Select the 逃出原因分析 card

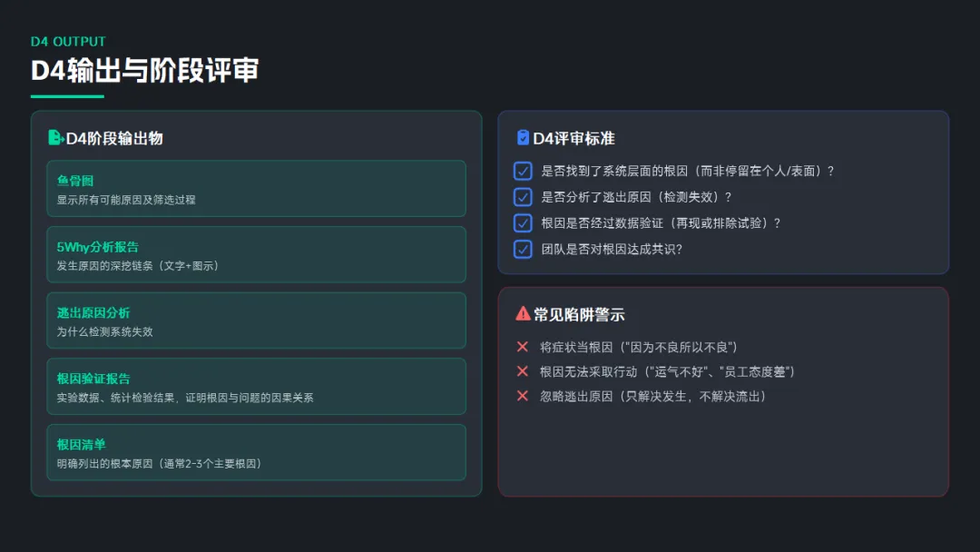click(x=256, y=320)
